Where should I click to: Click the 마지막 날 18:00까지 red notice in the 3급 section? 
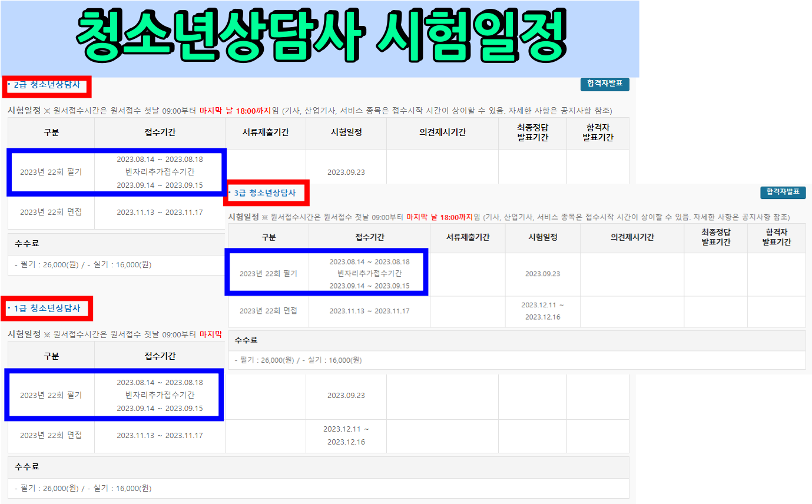[440, 217]
